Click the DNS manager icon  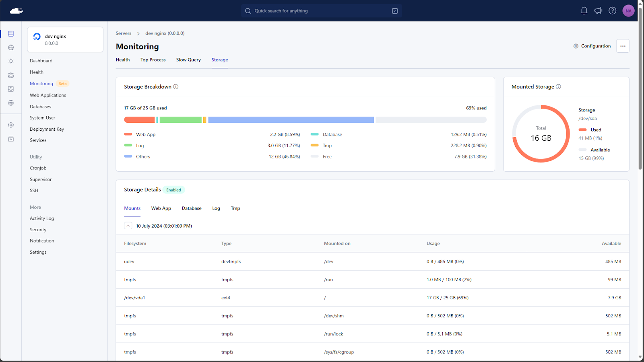11,103
